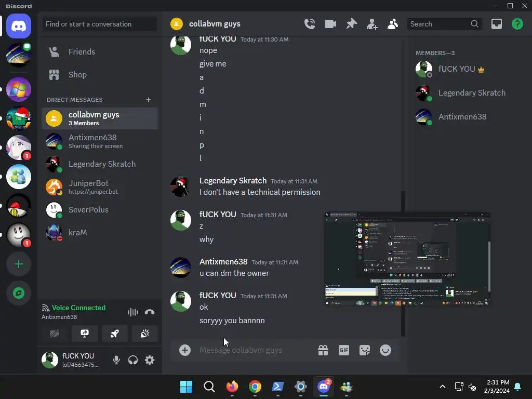This screenshot has height=399, width=532.
Task: Attach a file with plus button
Action: pyautogui.click(x=185, y=350)
